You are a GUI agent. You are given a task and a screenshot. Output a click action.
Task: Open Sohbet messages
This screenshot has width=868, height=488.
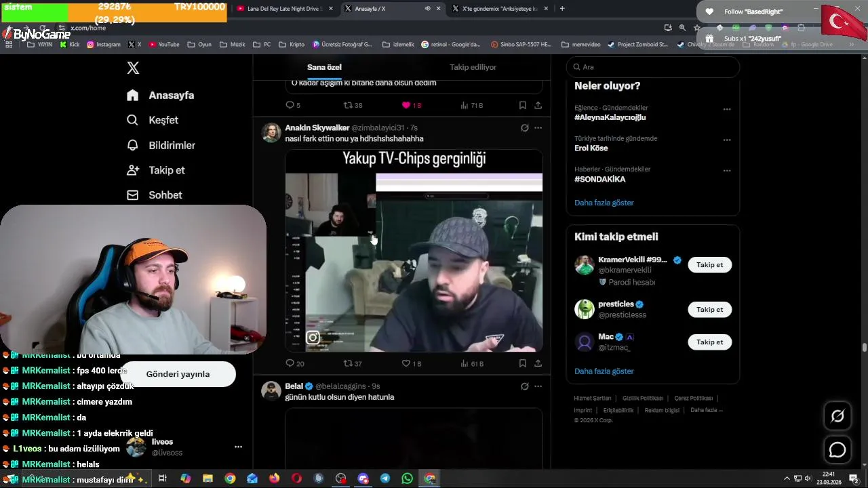[x=155, y=195]
